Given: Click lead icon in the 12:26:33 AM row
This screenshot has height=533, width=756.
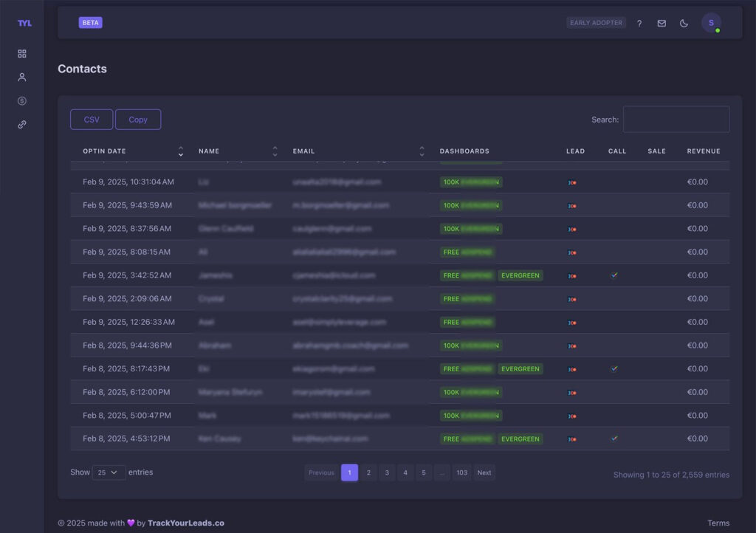Looking at the screenshot, I should pyautogui.click(x=572, y=323).
